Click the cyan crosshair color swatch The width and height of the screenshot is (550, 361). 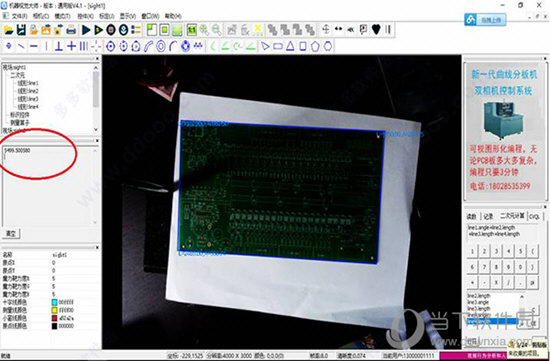[54, 302]
